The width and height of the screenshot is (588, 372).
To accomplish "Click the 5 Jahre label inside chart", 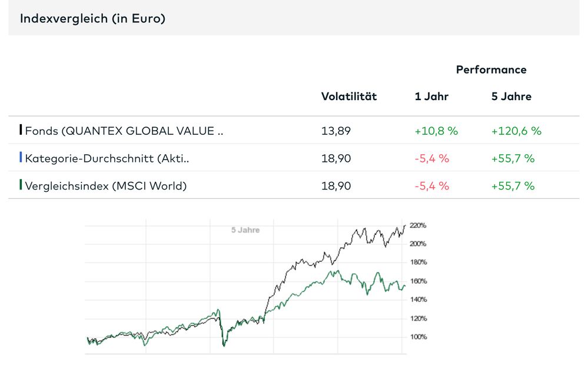I will click(x=245, y=230).
